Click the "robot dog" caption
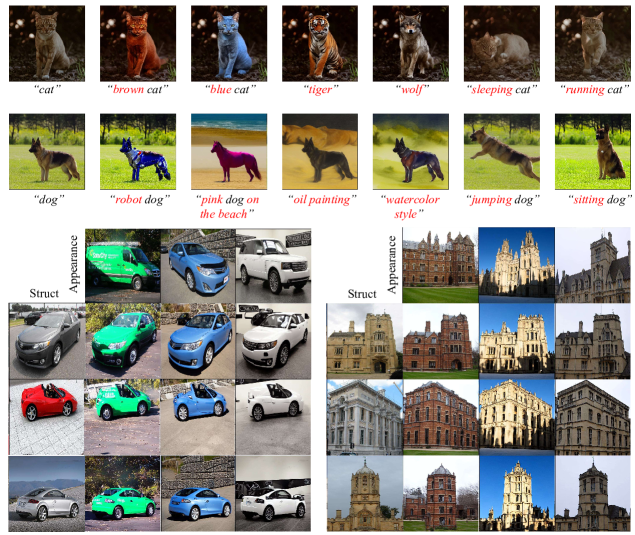This screenshot has height=535, width=635. coord(140,200)
